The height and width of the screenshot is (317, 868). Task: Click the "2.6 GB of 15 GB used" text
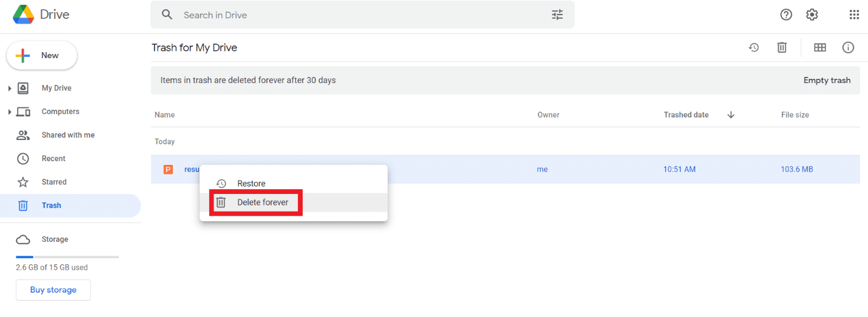click(x=52, y=267)
